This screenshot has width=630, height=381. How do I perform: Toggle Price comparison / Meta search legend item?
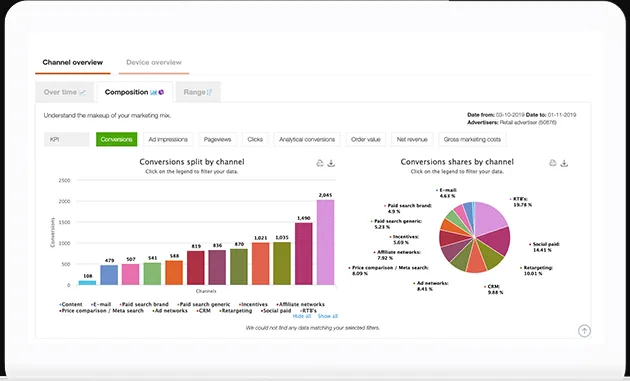tap(101, 311)
